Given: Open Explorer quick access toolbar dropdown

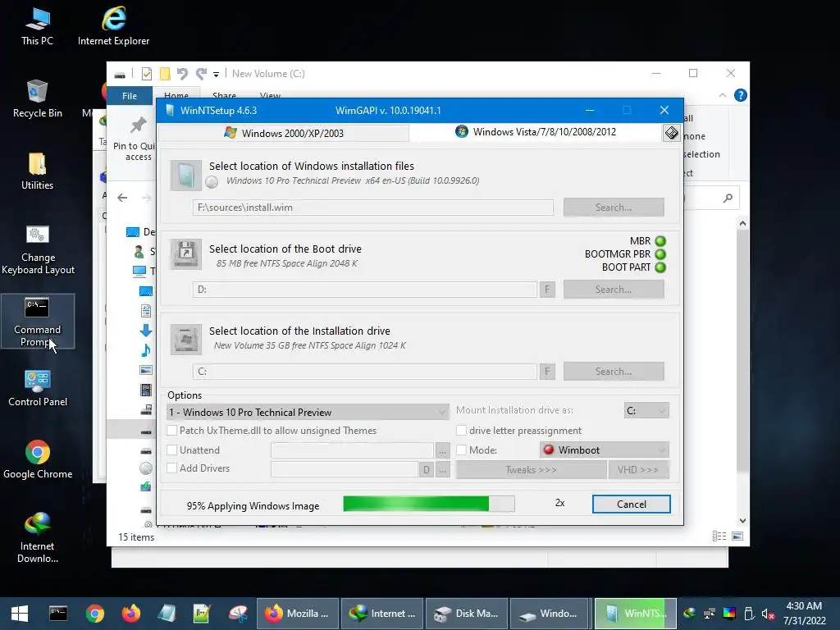Looking at the screenshot, I should (216, 74).
